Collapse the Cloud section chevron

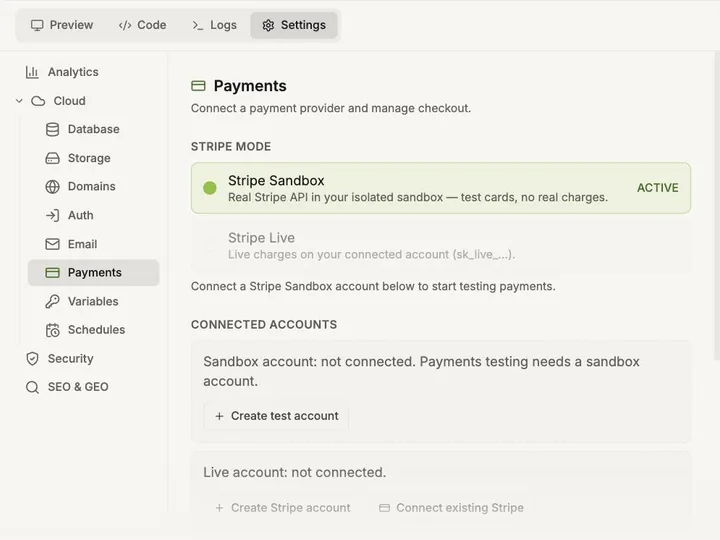tap(19, 101)
